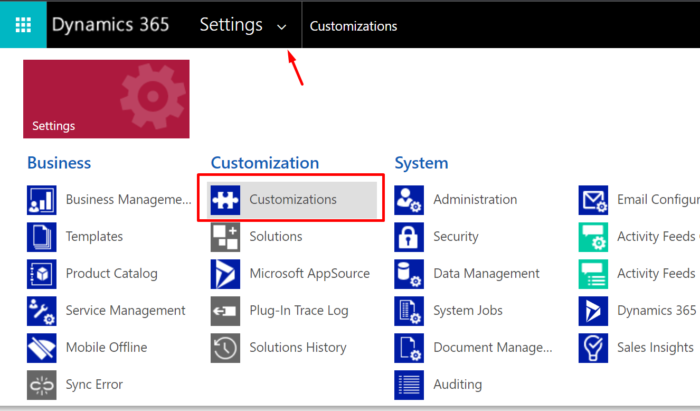This screenshot has height=411, width=700.
Task: Click the Business Management icon
Action: coord(42,200)
